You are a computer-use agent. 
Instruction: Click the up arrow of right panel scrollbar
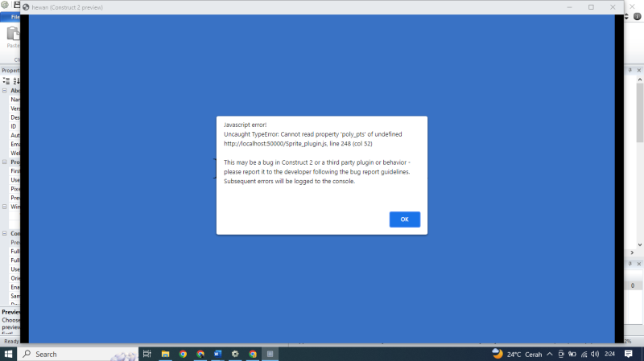coord(640,80)
